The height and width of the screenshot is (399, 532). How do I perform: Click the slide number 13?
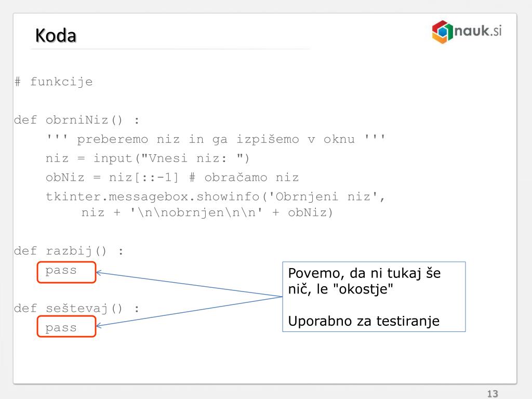[x=493, y=394]
